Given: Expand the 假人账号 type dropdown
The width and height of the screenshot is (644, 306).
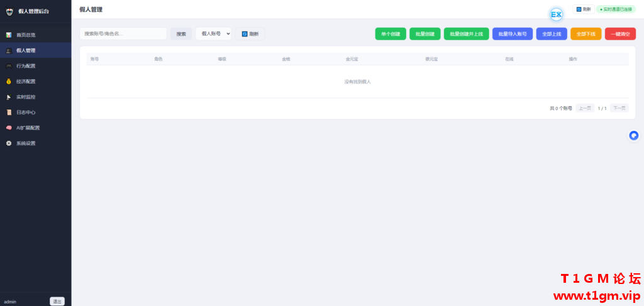Looking at the screenshot, I should tap(214, 34).
